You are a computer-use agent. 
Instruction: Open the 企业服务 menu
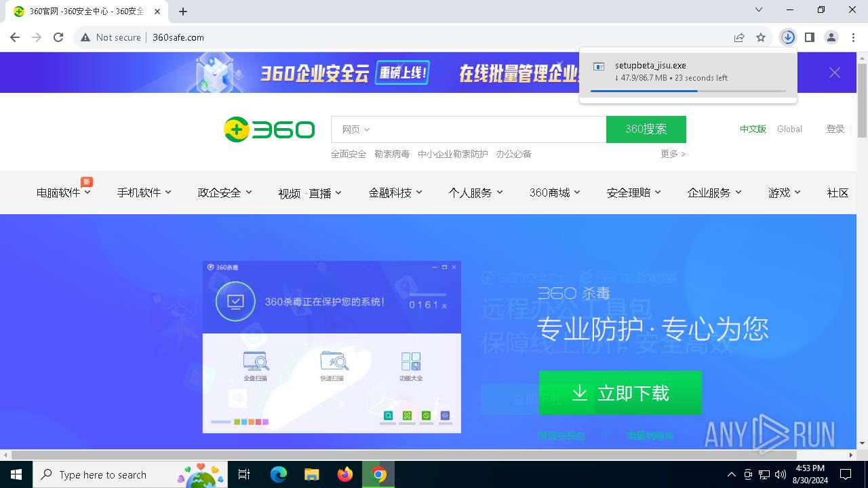point(714,192)
